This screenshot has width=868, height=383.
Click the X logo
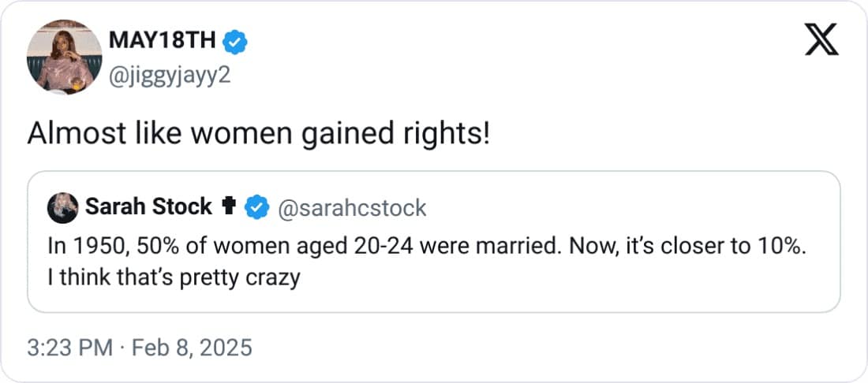tap(821, 40)
